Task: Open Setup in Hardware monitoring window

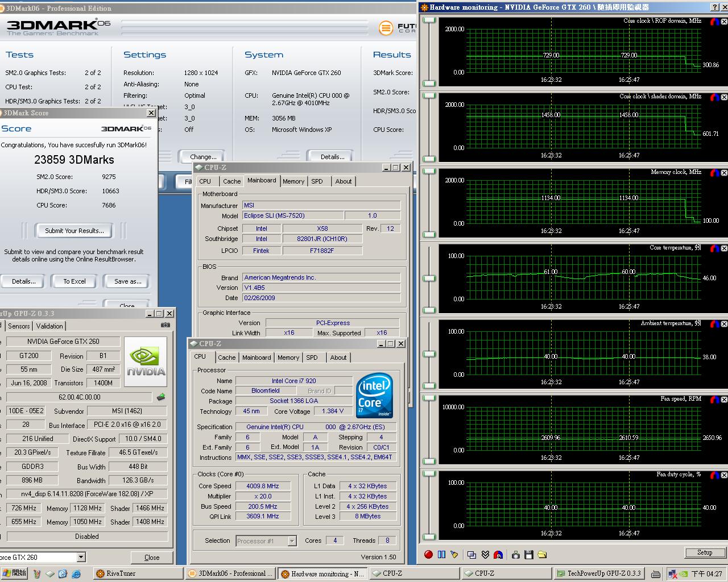Action: pos(704,552)
